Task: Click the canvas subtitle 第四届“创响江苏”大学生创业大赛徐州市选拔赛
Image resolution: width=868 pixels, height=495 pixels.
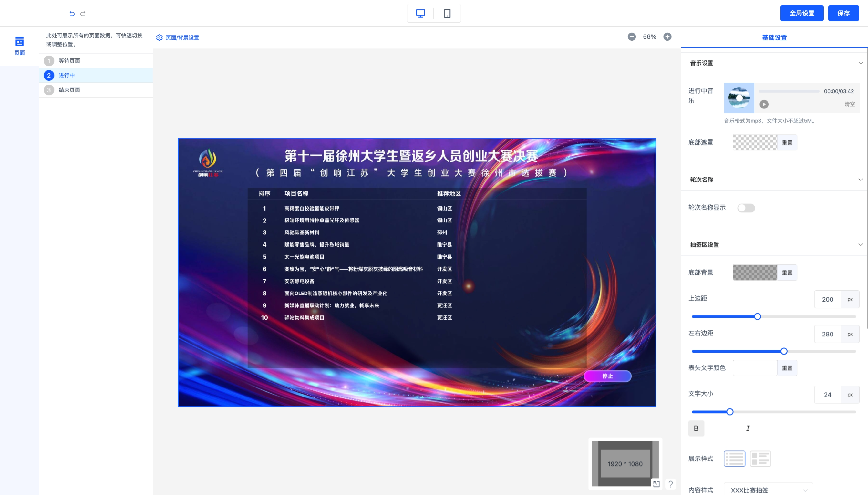Action: [x=411, y=173]
